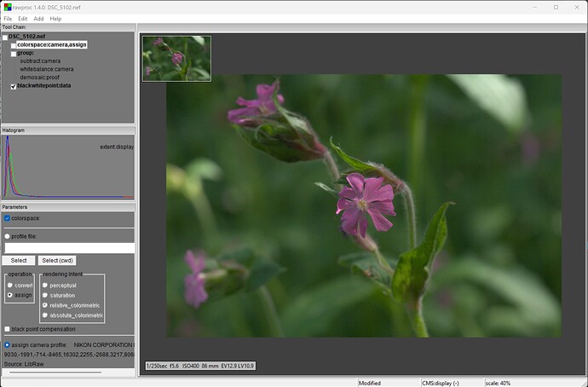Enable black point compensation

click(x=7, y=329)
